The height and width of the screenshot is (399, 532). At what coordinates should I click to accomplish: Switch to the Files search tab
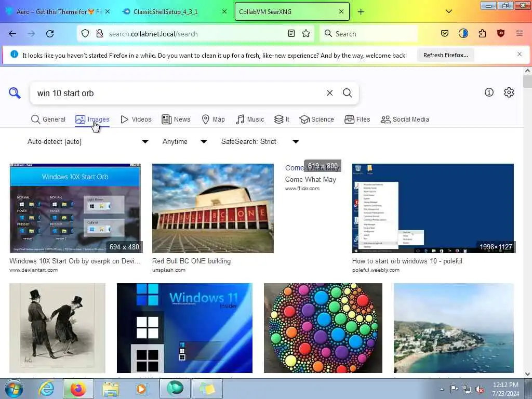357,119
